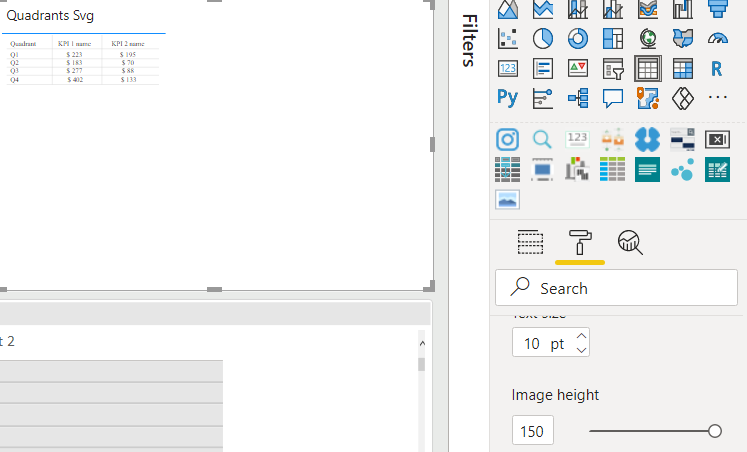Increase the text size with up arrow
This screenshot has height=452, width=747.
pyautogui.click(x=581, y=336)
